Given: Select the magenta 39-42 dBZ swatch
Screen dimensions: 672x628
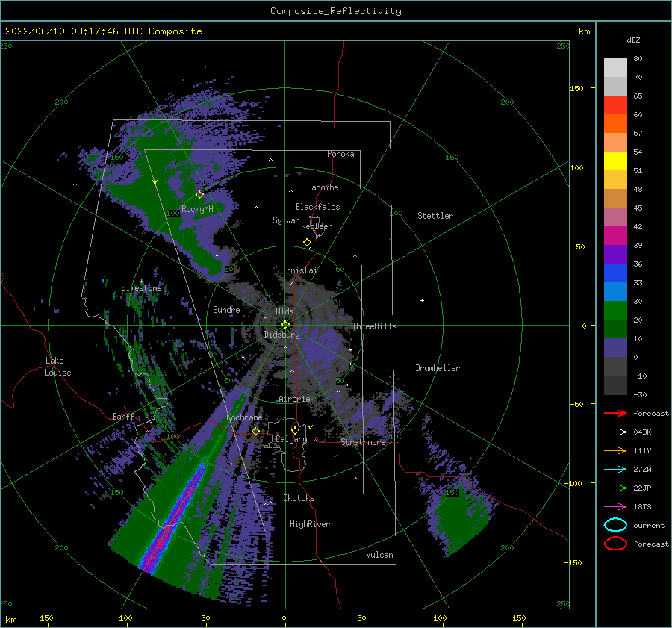Looking at the screenshot, I should [x=615, y=236].
